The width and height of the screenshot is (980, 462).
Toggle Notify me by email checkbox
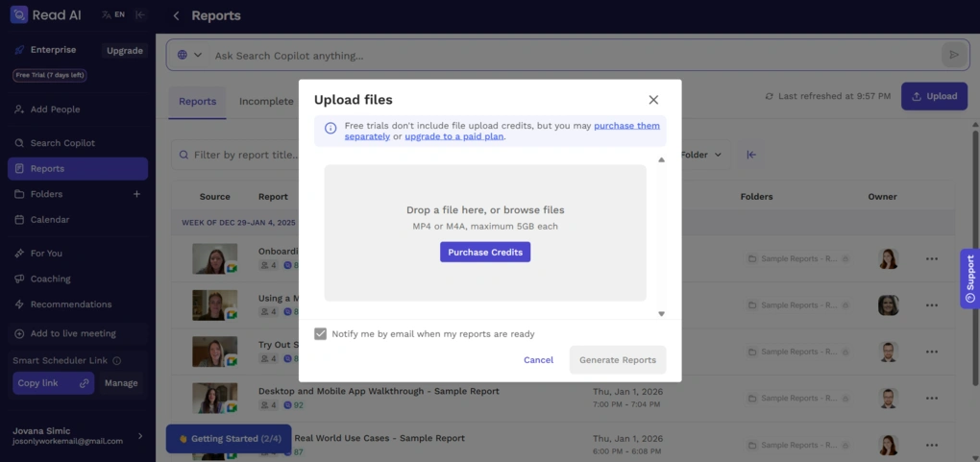click(x=321, y=334)
